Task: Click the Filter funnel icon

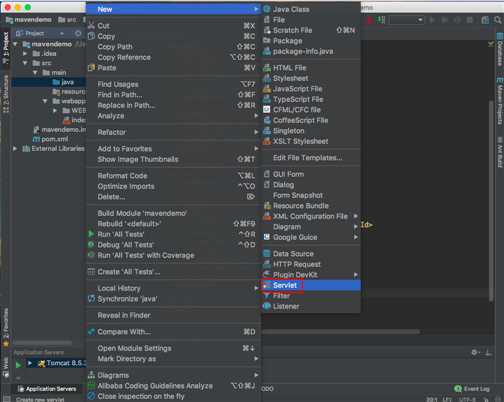Action: (267, 296)
